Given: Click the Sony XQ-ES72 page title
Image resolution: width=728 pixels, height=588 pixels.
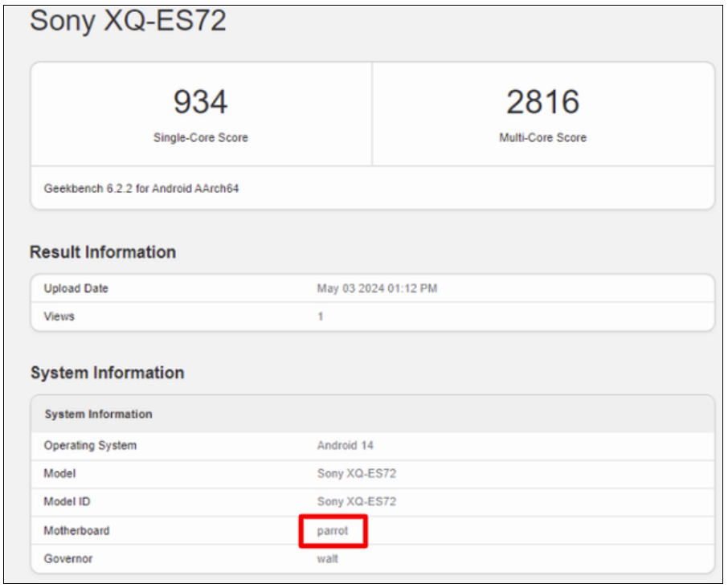Looking at the screenshot, I should (128, 21).
